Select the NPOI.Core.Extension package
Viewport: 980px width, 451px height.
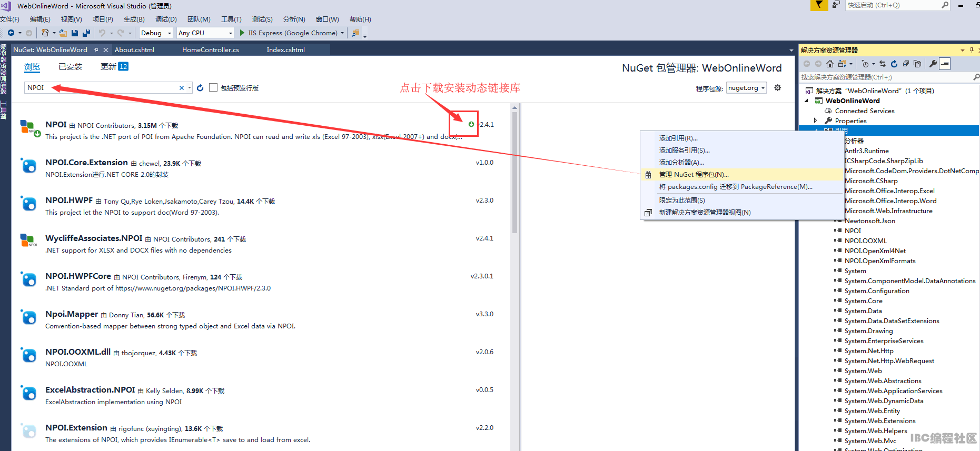[261, 168]
